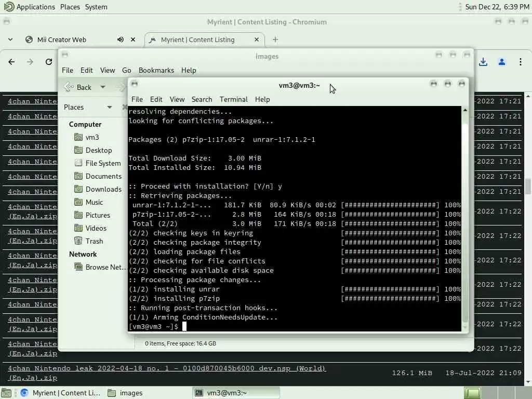Screen dimensions: 532x399
Task: Switch to vm3@vm3 terminal taskbar button
Action: pyautogui.click(x=236, y=393)
